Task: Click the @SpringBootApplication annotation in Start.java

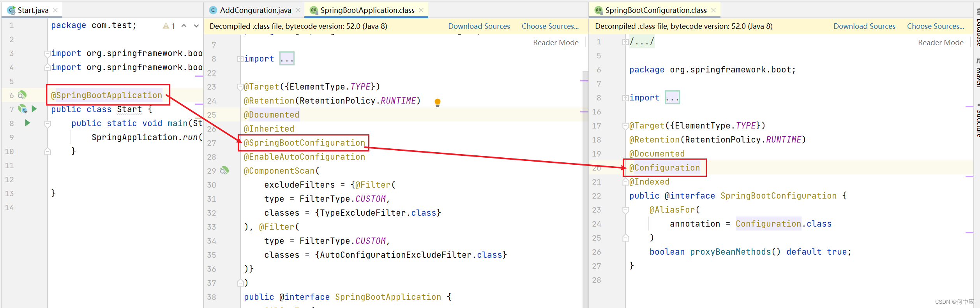Action: tap(107, 95)
